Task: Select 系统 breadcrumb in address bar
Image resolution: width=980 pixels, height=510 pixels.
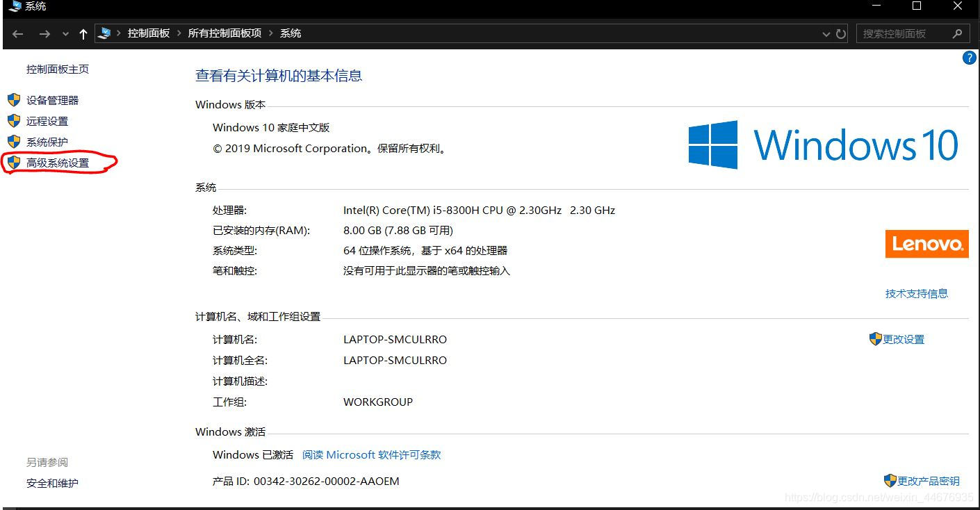Action: pyautogui.click(x=291, y=33)
